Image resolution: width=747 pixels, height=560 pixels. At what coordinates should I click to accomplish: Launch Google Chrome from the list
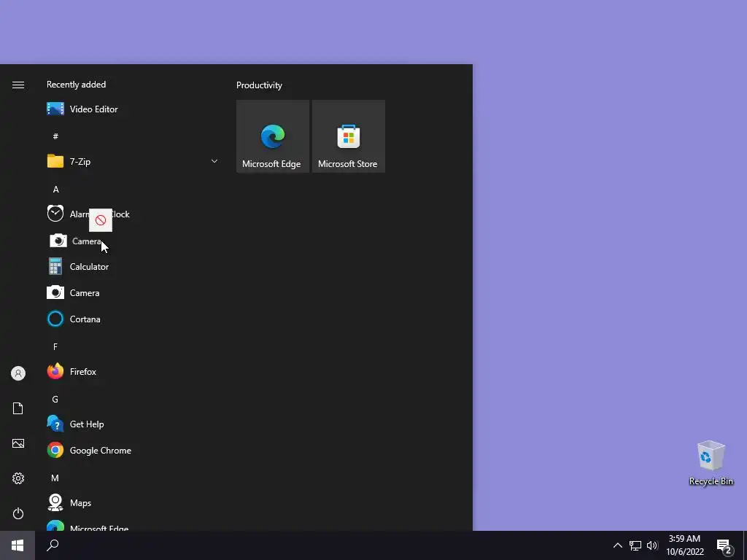coord(133,450)
